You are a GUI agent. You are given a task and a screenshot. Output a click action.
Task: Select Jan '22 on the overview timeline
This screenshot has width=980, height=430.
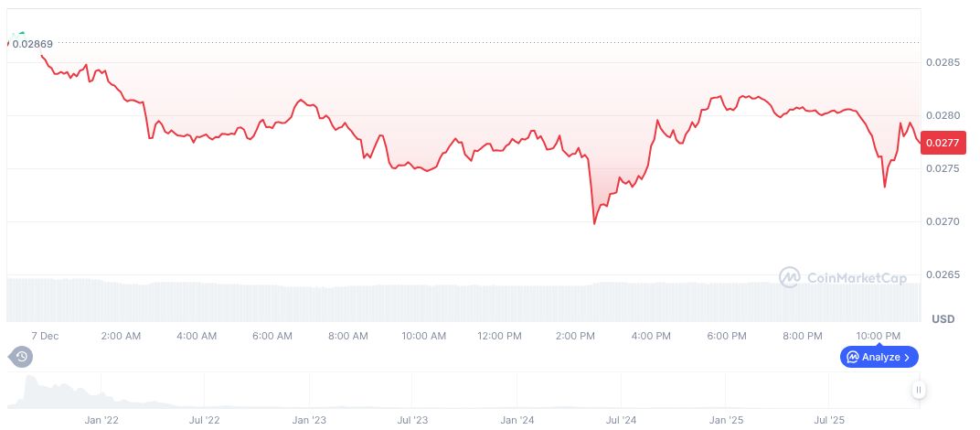point(101,421)
